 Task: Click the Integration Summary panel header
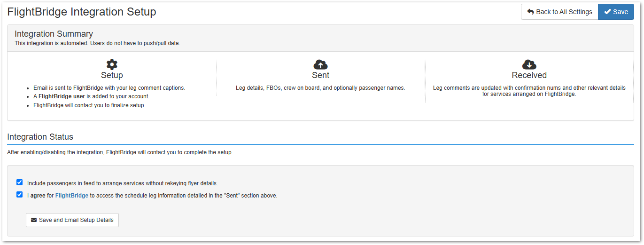click(x=320, y=38)
